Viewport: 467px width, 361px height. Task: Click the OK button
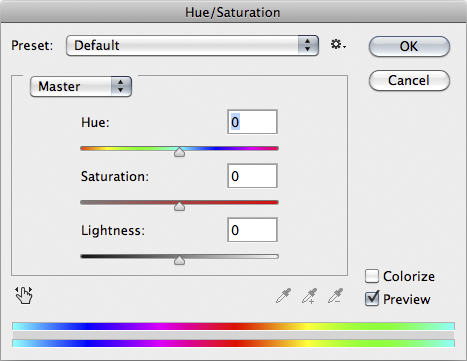tap(409, 46)
